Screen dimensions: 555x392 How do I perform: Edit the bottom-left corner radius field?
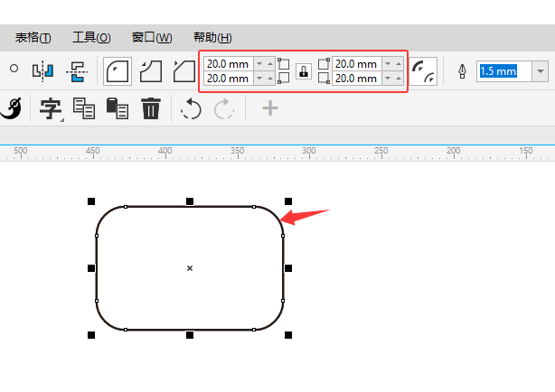[x=229, y=79]
